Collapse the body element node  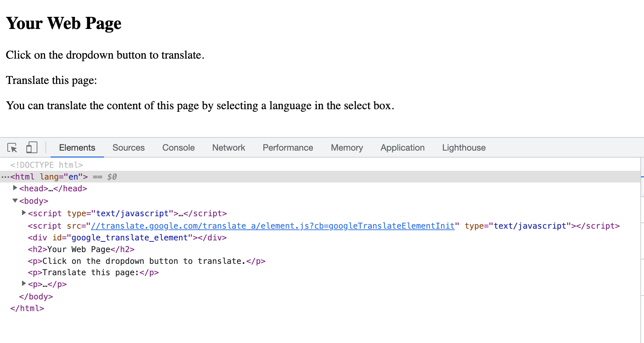tap(15, 200)
